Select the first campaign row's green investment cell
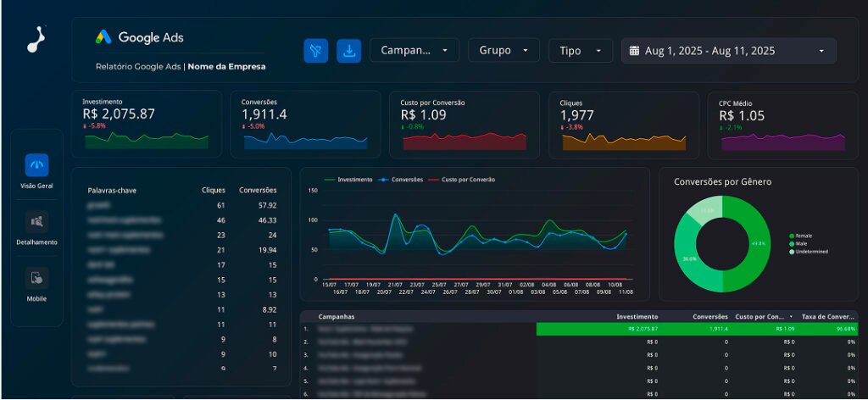This screenshot has width=868, height=400. point(598,329)
